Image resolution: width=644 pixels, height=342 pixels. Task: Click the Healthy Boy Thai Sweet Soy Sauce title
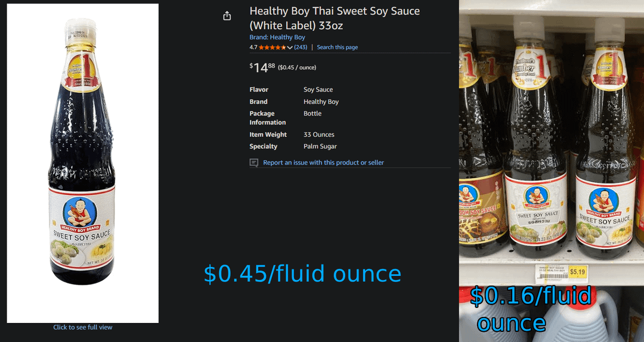(x=335, y=18)
